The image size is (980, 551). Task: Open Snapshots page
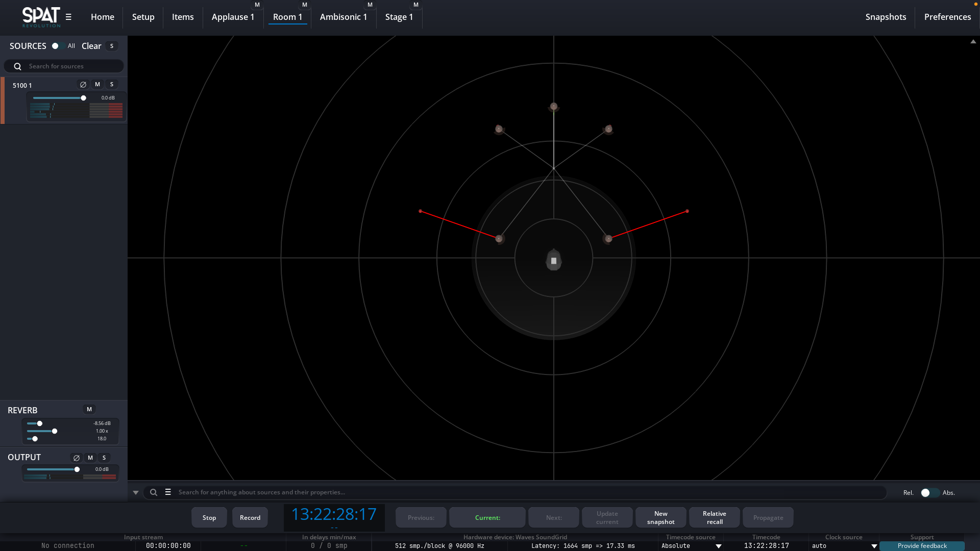pos(886,17)
